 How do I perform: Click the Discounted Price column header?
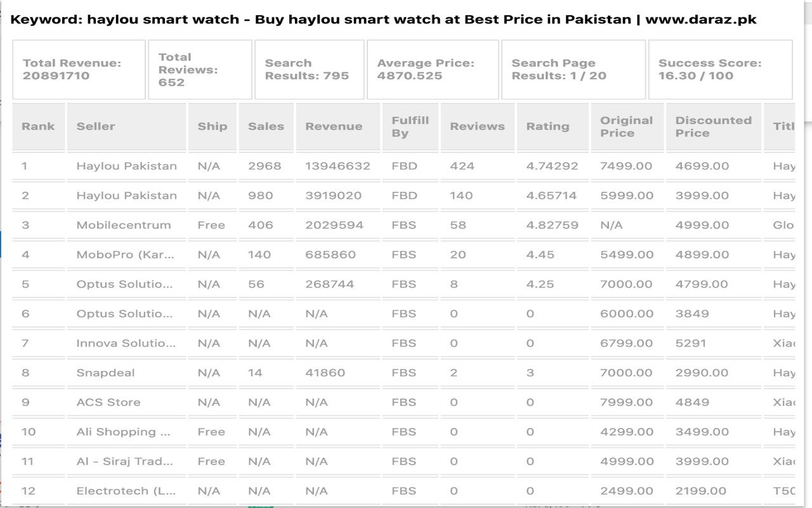(x=714, y=126)
